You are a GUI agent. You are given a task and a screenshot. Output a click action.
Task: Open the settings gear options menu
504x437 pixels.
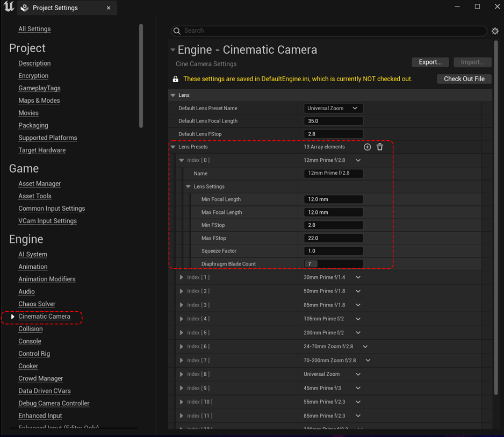[x=495, y=31]
